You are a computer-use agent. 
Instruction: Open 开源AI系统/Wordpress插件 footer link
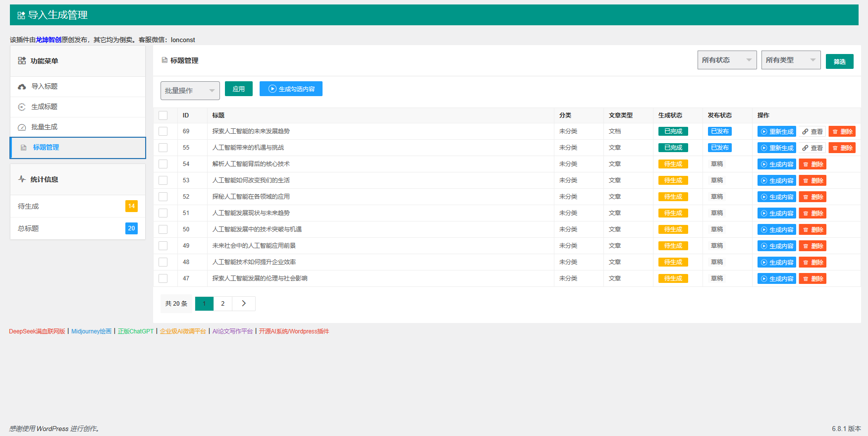click(294, 331)
